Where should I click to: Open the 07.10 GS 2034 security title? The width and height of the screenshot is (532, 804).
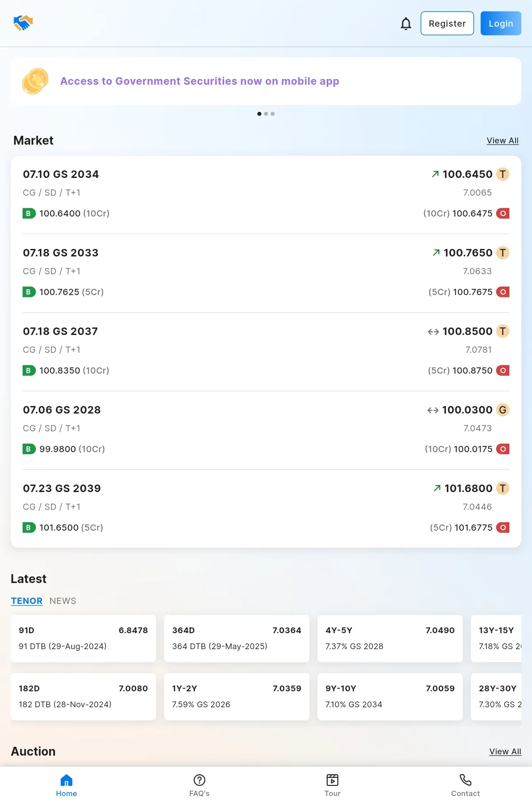pos(61,174)
